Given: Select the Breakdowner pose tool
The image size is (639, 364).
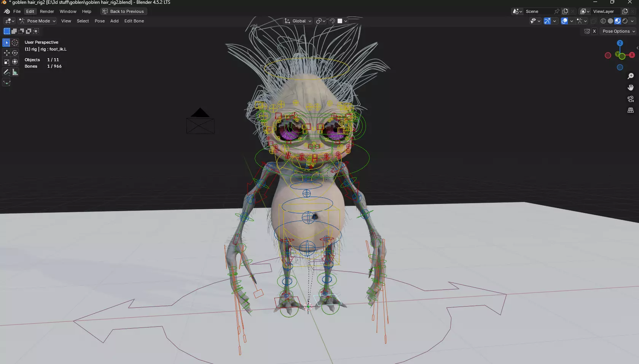Looking at the screenshot, I should [x=6, y=82].
